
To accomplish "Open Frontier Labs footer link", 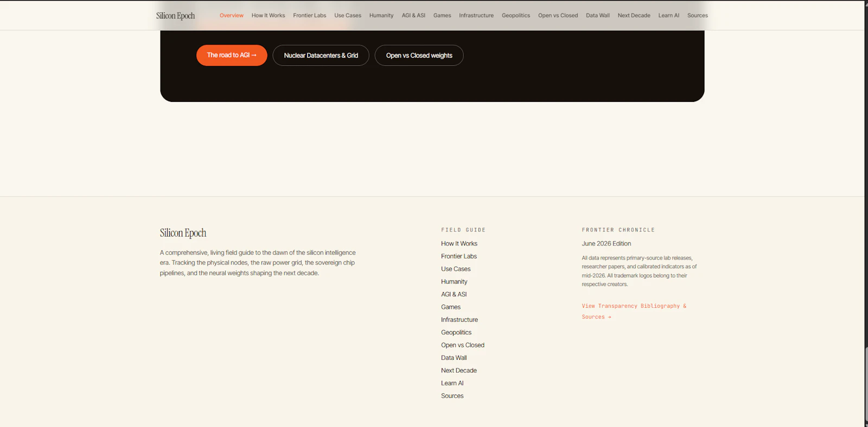I will [459, 256].
